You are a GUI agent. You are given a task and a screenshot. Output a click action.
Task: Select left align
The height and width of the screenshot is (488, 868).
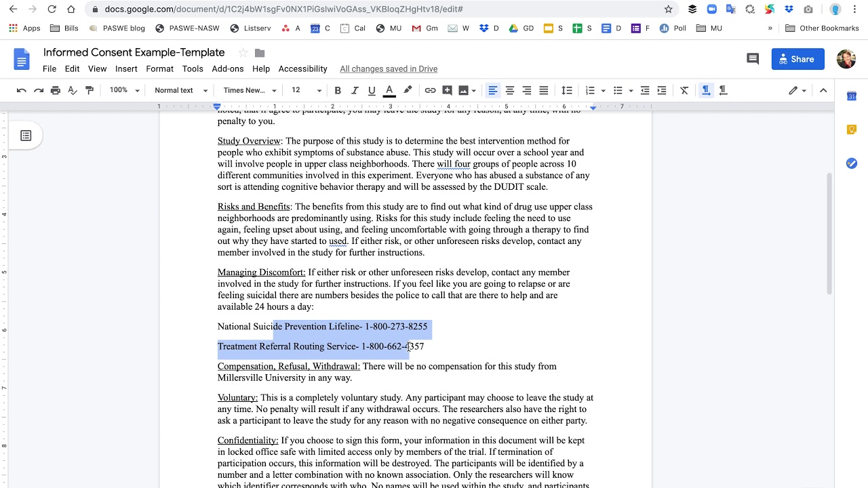tap(493, 90)
